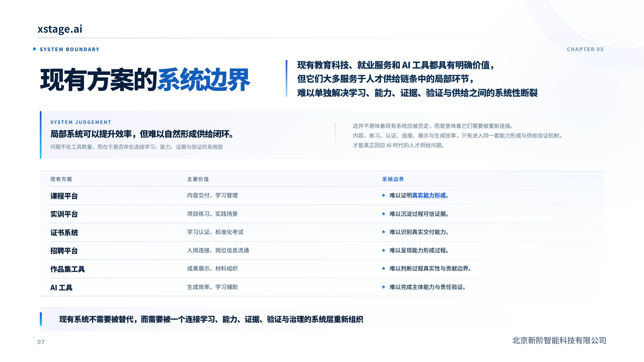Click the text 难以识别真实交付能力。
The image size is (644, 362).
(419, 232)
